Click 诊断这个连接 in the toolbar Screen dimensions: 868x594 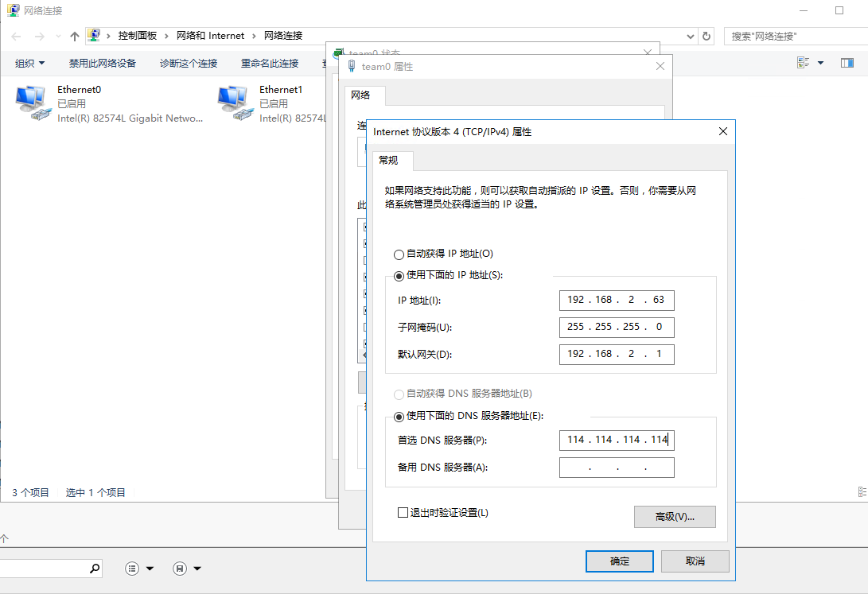189,63
